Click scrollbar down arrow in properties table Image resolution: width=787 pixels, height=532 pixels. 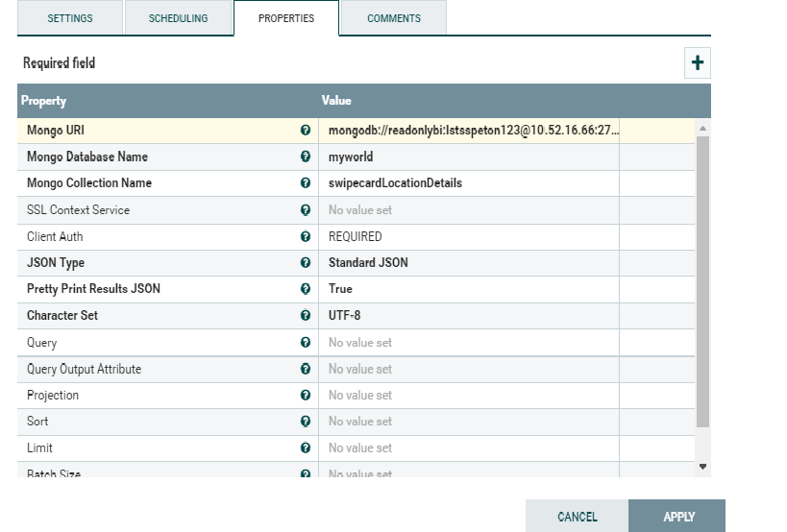[x=702, y=467]
